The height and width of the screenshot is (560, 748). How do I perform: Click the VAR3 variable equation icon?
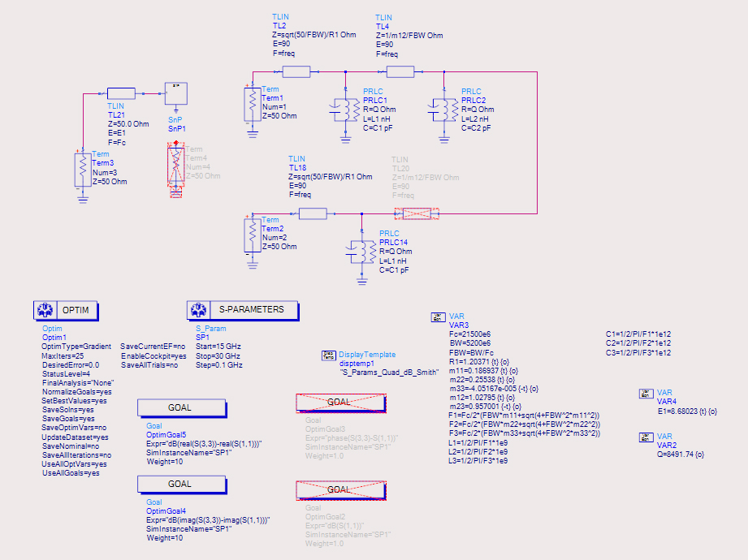click(x=437, y=317)
